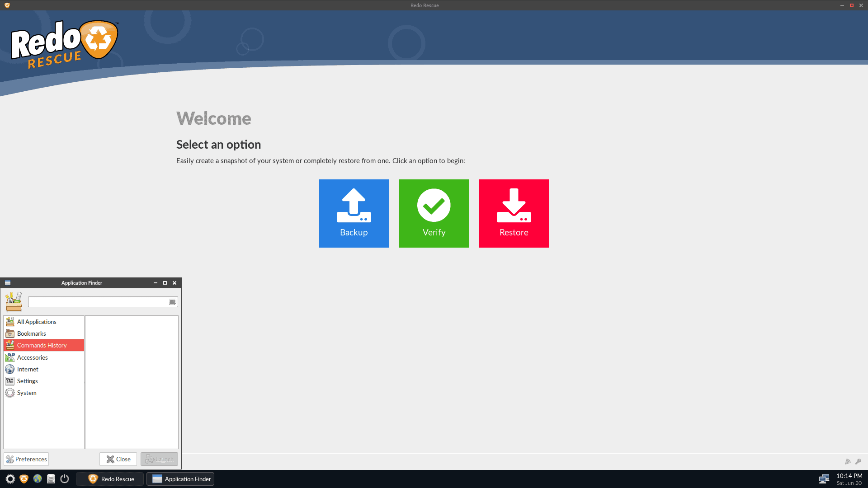This screenshot has height=488, width=868.
Task: Open the Redo Rescue title bar icon menu
Action: coord(7,5)
